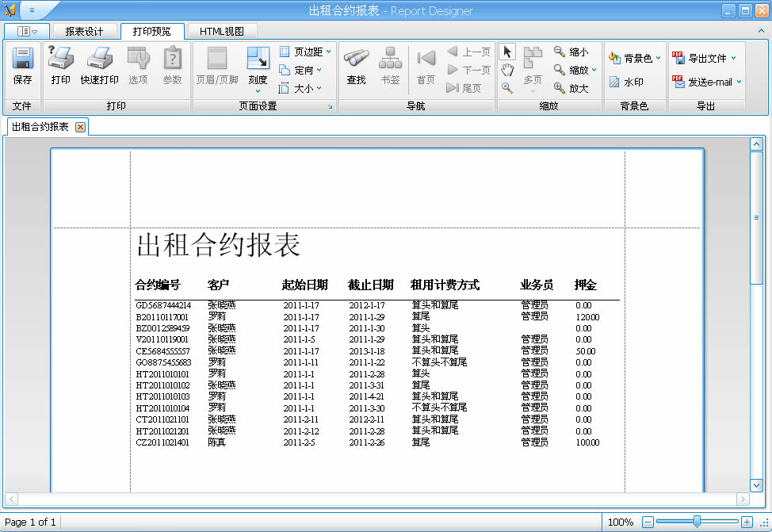Image resolution: width=772 pixels, height=532 pixels.
Task: Click the 快速打印 quick print icon
Action: coord(99,67)
